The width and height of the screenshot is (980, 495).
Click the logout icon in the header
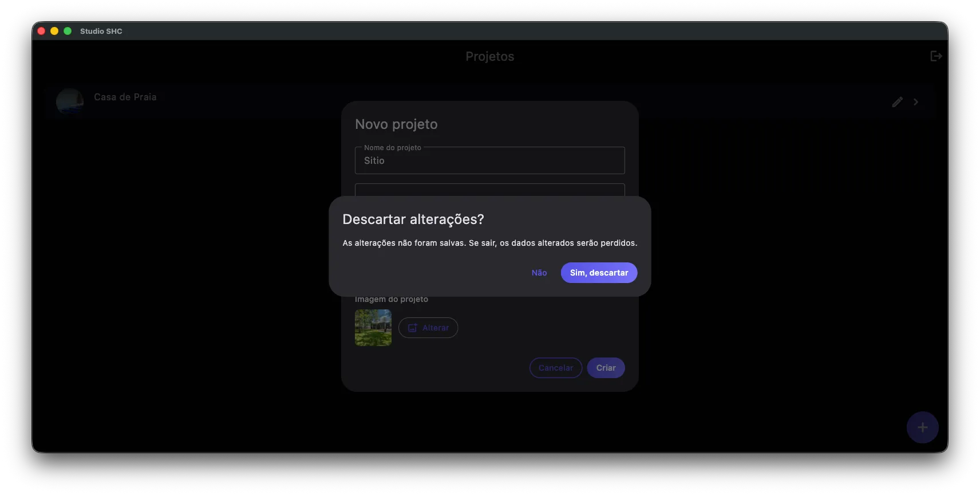tap(936, 56)
